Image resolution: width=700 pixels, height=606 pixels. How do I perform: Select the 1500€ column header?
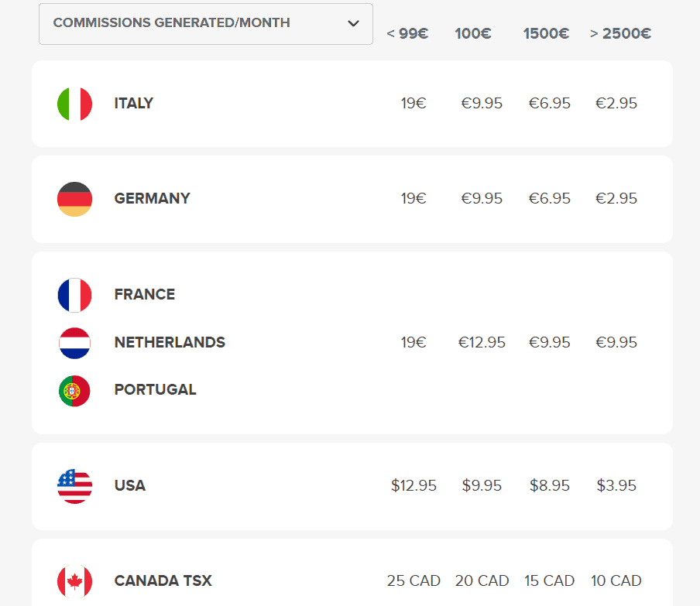546,33
